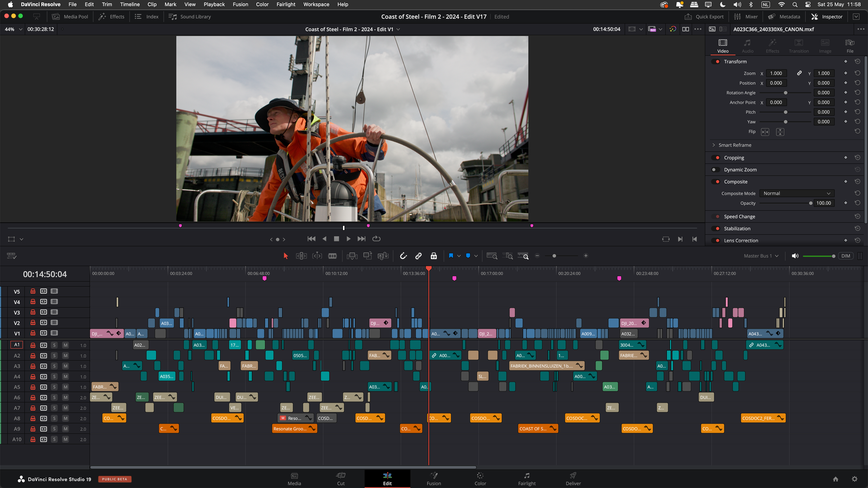Open the Fairlight menu

point(285,5)
